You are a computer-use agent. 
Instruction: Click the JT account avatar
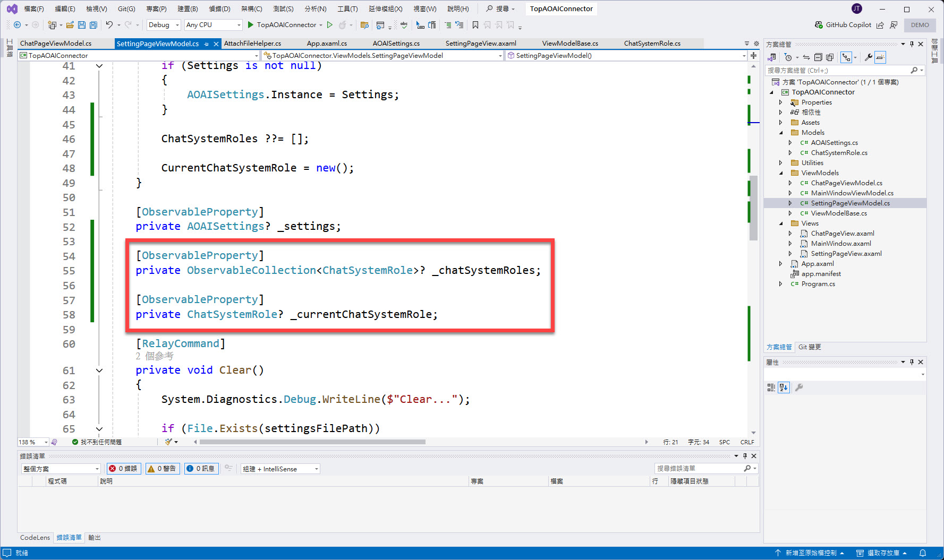tap(856, 8)
